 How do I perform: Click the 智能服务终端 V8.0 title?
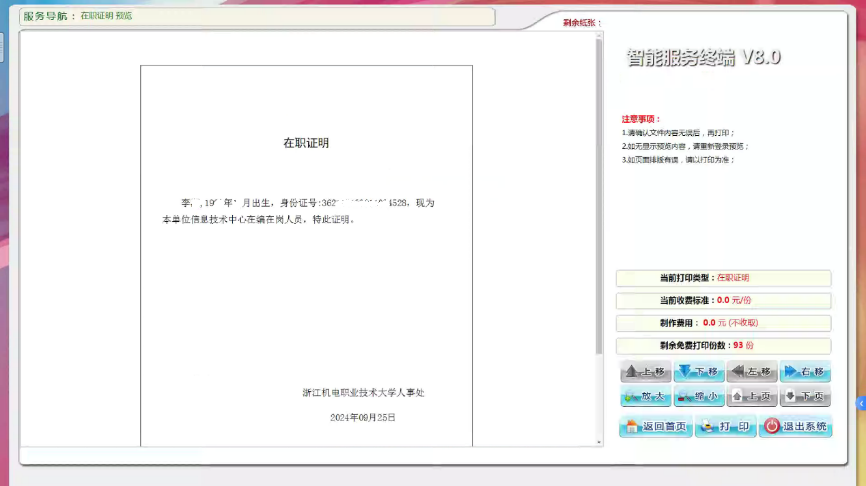pyautogui.click(x=703, y=57)
